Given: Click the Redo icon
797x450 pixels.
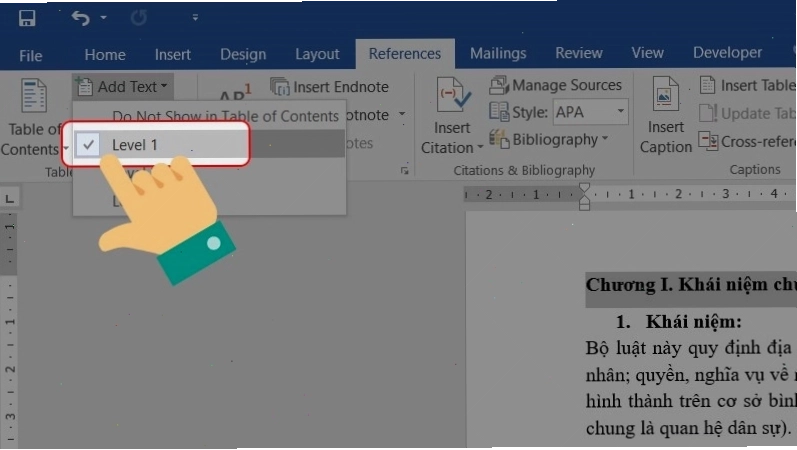Looking at the screenshot, I should pos(139,18).
